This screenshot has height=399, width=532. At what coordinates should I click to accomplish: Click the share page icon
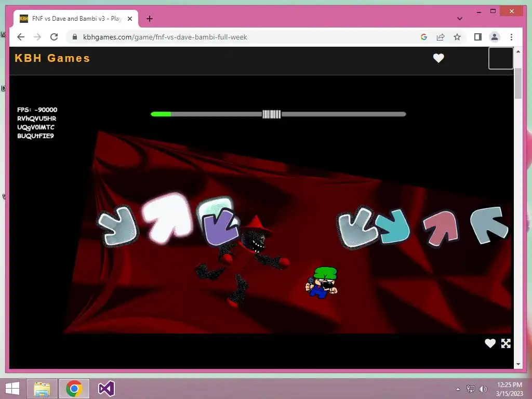(x=441, y=37)
